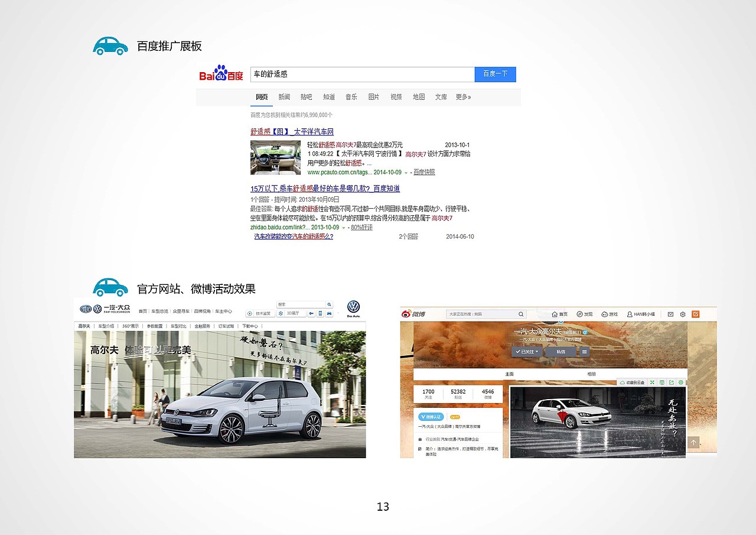This screenshot has width=756, height=535.
Task: Select 订车试驾 in Golf sub-navigation
Action: pos(227,326)
